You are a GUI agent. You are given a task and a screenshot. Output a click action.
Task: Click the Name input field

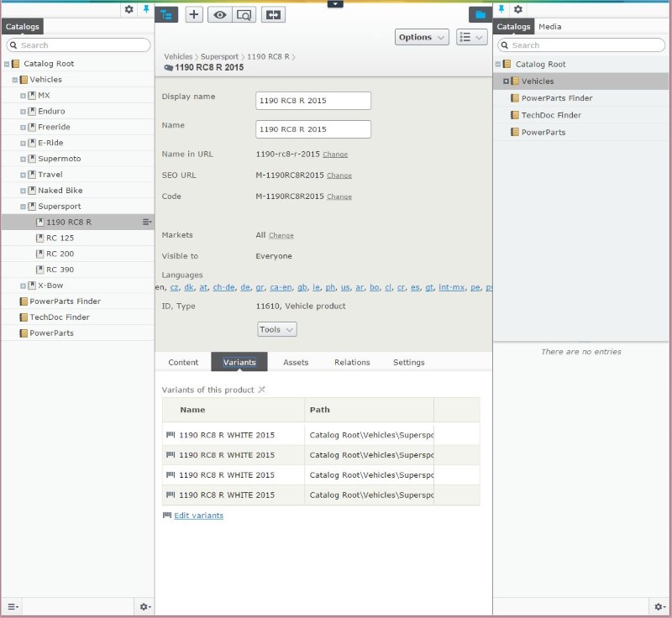tap(313, 129)
